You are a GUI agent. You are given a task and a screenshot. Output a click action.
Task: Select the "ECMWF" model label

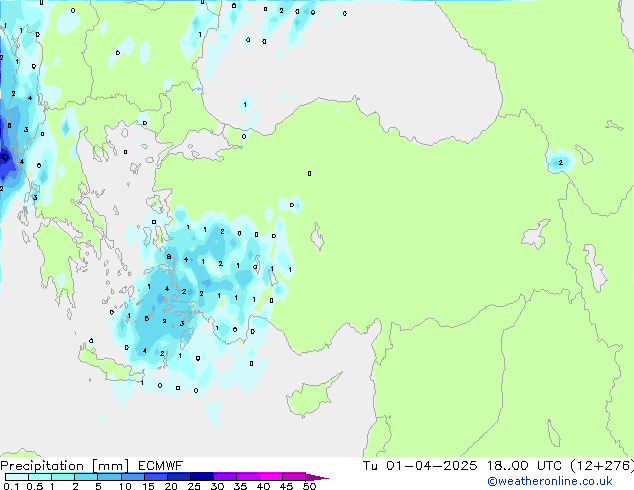click(160, 466)
